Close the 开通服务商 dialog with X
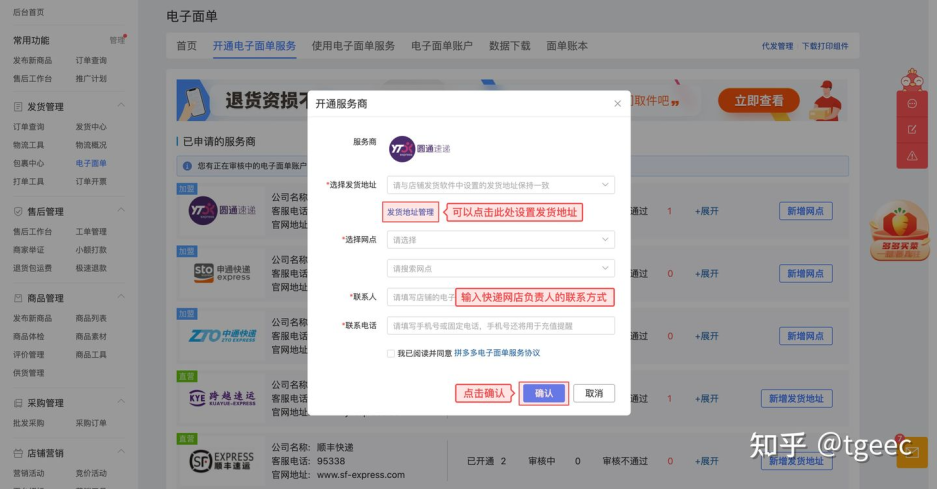This screenshot has height=489, width=937. [617, 104]
